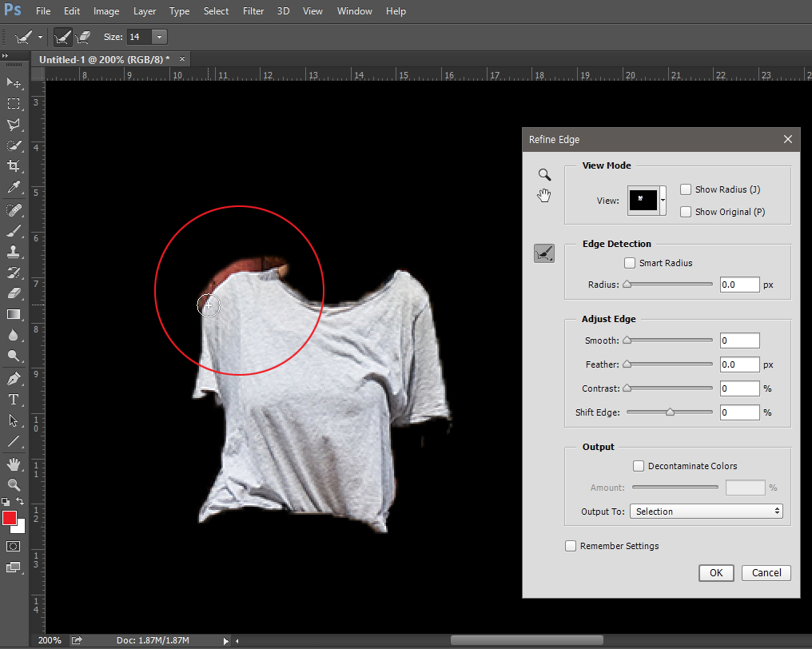The image size is (812, 649).
Task: Select the Line shape tool
Action: point(14,441)
